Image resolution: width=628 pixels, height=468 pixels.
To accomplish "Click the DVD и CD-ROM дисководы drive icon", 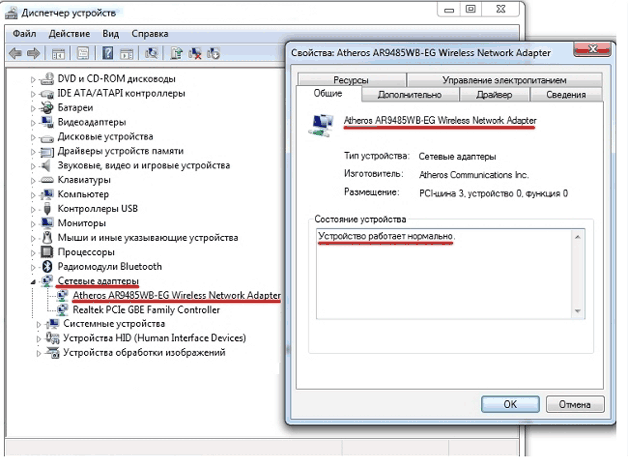I will 47,79.
